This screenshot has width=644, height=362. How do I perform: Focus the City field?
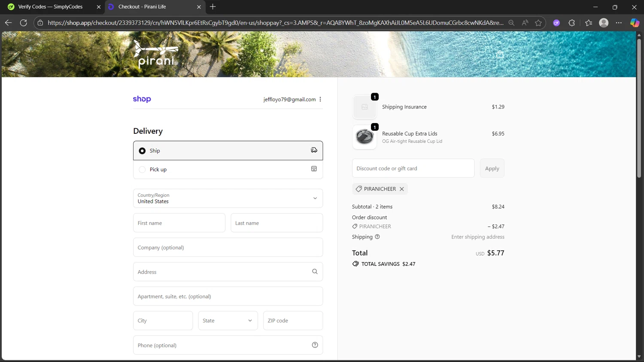point(163,320)
